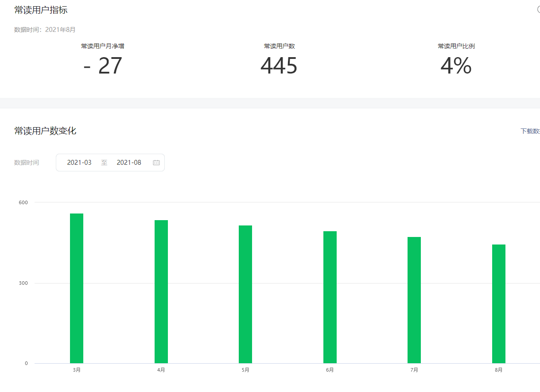Click the green bar for 6月
Viewport: 540px width, 392px height.
[x=330, y=297]
